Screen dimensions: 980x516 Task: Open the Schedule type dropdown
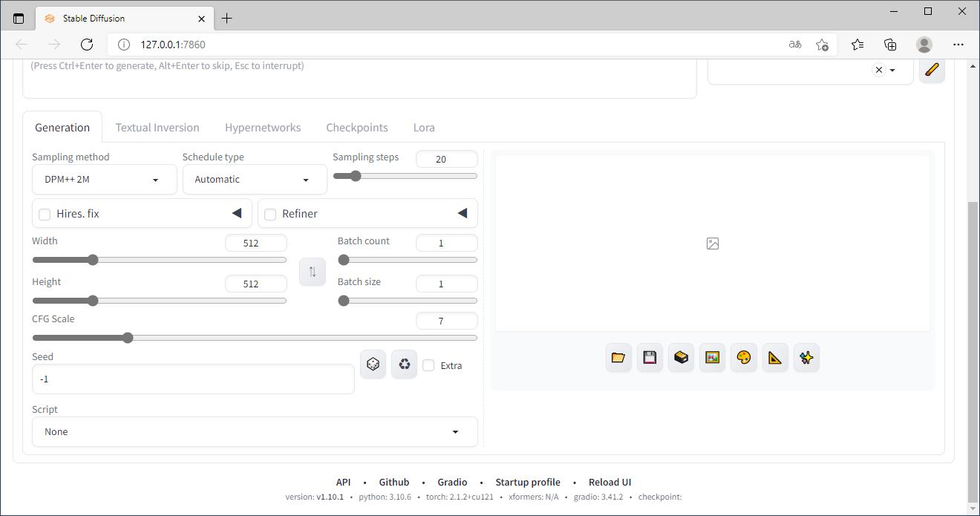pos(254,180)
